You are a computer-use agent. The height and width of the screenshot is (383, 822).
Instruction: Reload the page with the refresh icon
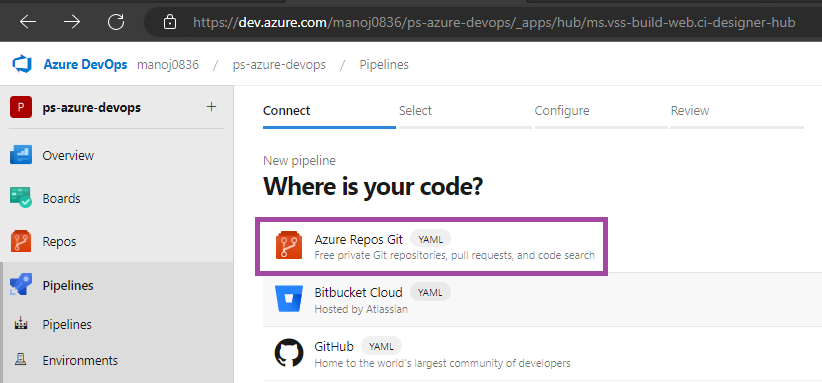[x=116, y=22]
